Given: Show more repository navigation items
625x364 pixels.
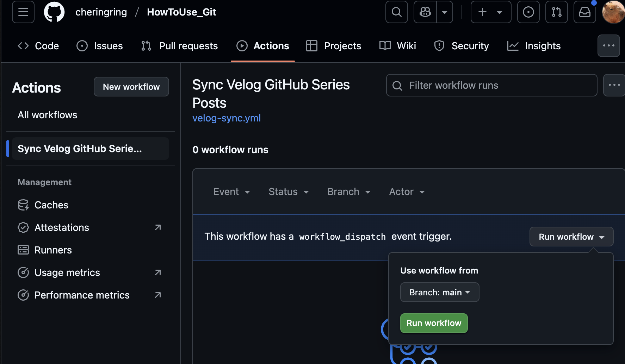Looking at the screenshot, I should [x=609, y=46].
